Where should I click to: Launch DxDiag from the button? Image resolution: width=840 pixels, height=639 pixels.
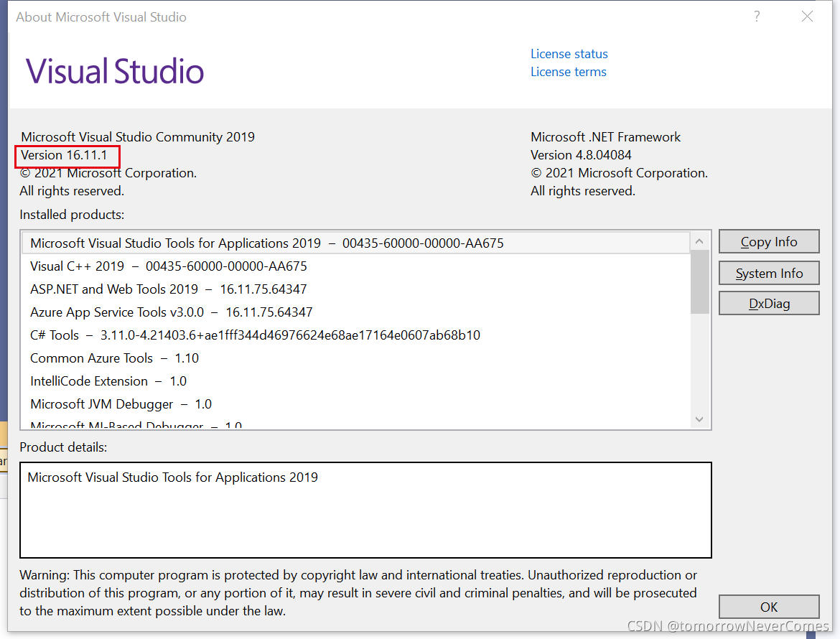[769, 304]
